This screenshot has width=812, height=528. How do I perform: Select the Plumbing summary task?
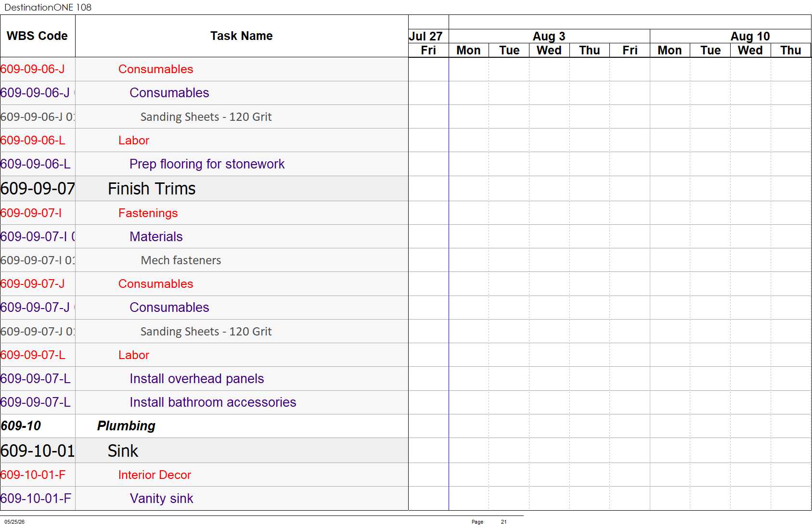click(126, 426)
